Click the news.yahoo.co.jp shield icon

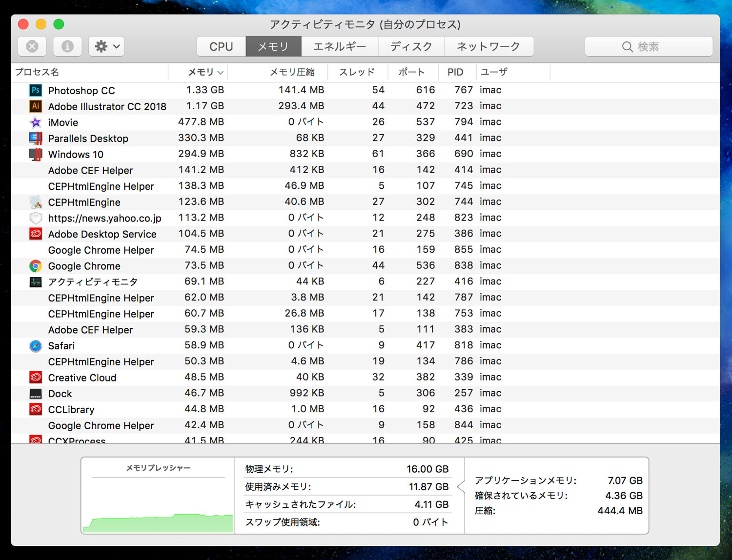pos(36,218)
